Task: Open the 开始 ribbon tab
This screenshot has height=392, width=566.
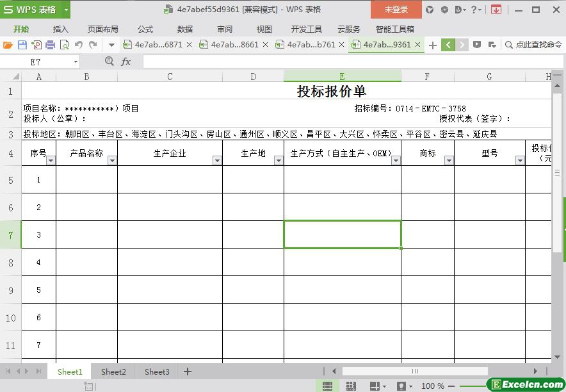Action: tap(21, 29)
